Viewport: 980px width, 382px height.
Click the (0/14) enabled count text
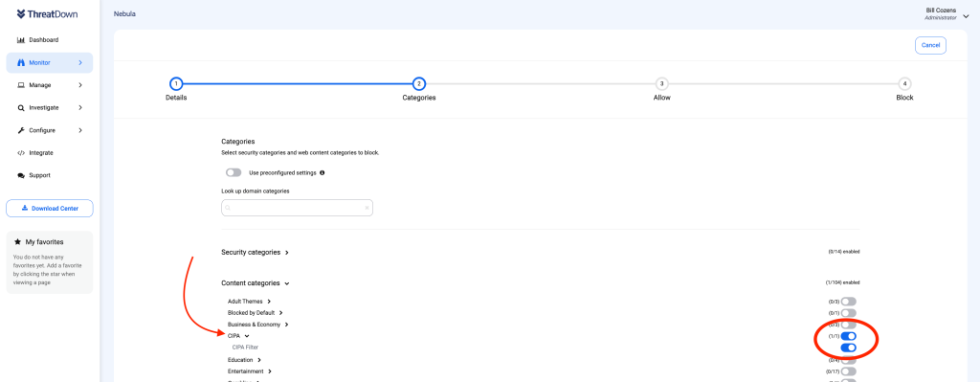click(x=844, y=253)
